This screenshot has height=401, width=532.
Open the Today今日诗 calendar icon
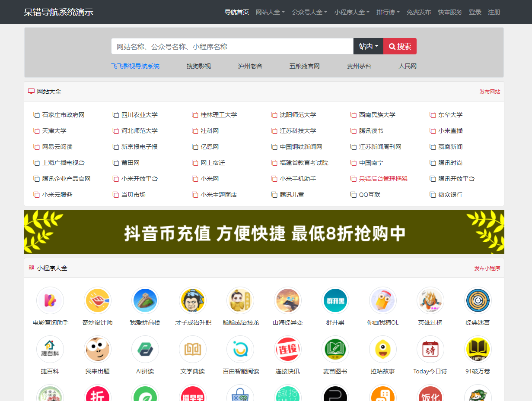(x=430, y=349)
